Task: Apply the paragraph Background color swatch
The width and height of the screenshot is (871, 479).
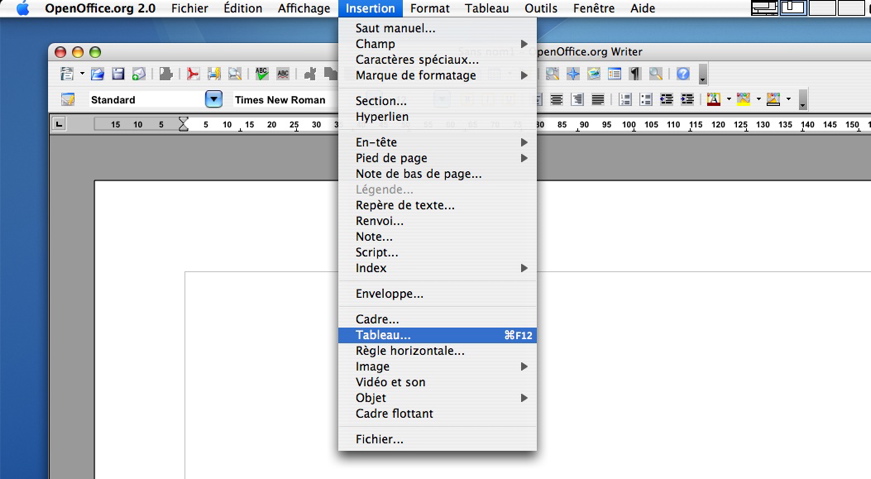Action: 773,99
